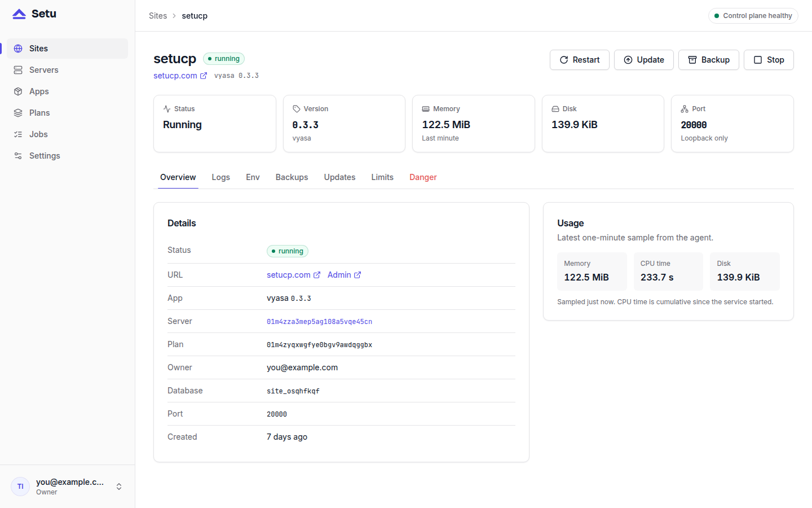View the Updates tab
The height and width of the screenshot is (508, 812).
click(339, 177)
